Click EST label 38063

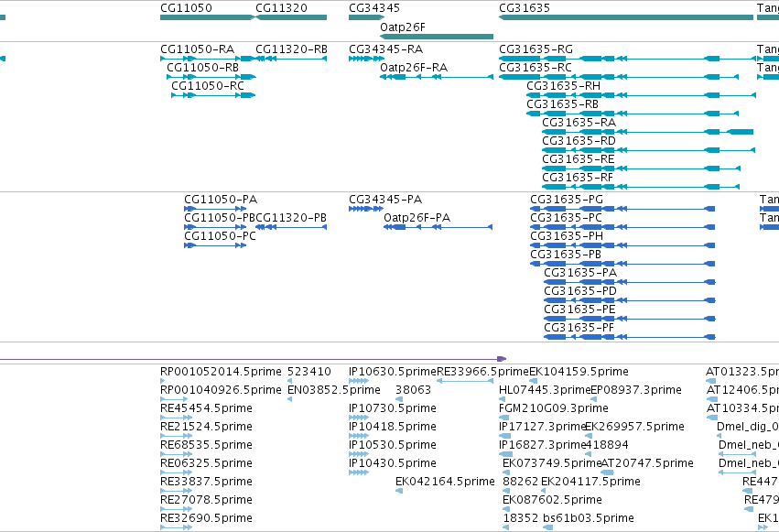(x=414, y=390)
